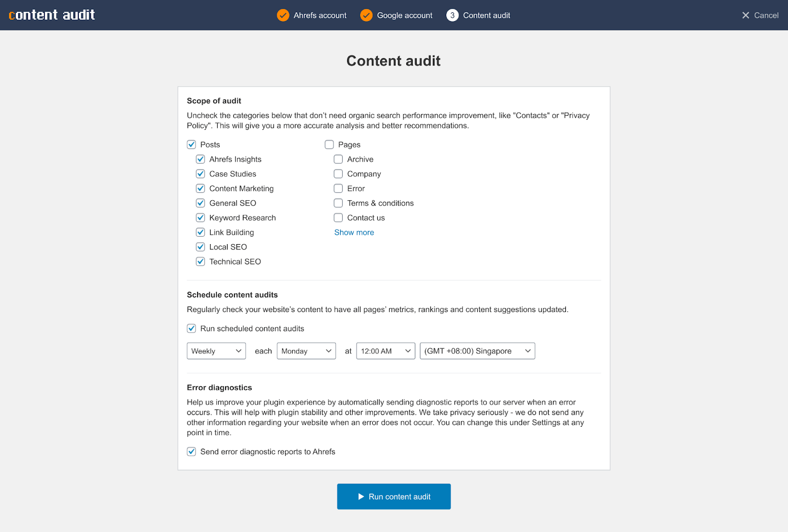Open the 12:00 AM time dropdown
Image resolution: width=788 pixels, height=532 pixels.
point(385,351)
